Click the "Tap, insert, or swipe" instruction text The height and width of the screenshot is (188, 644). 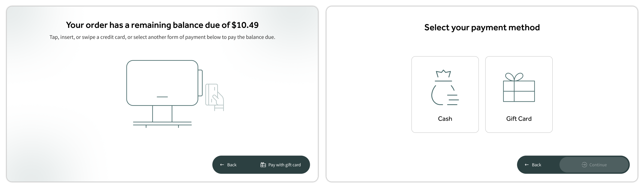162,37
